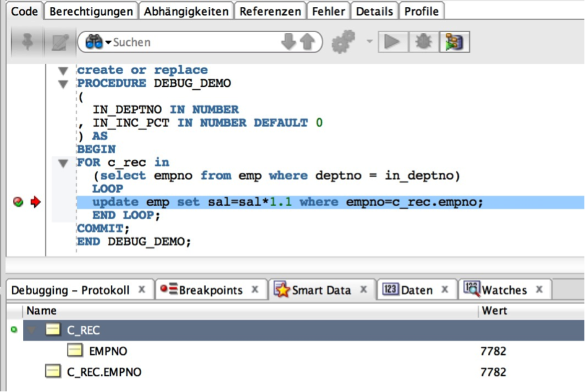Switch to the Code tab

click(x=24, y=11)
